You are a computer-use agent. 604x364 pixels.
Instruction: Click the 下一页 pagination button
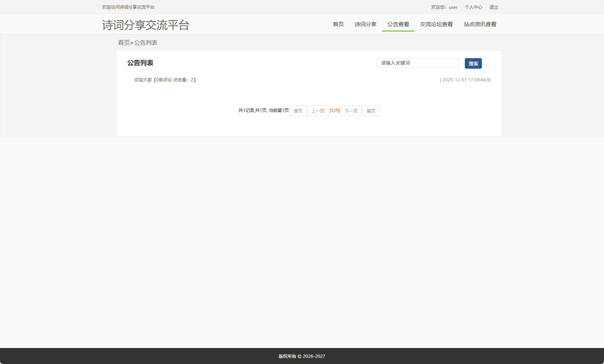coord(350,111)
